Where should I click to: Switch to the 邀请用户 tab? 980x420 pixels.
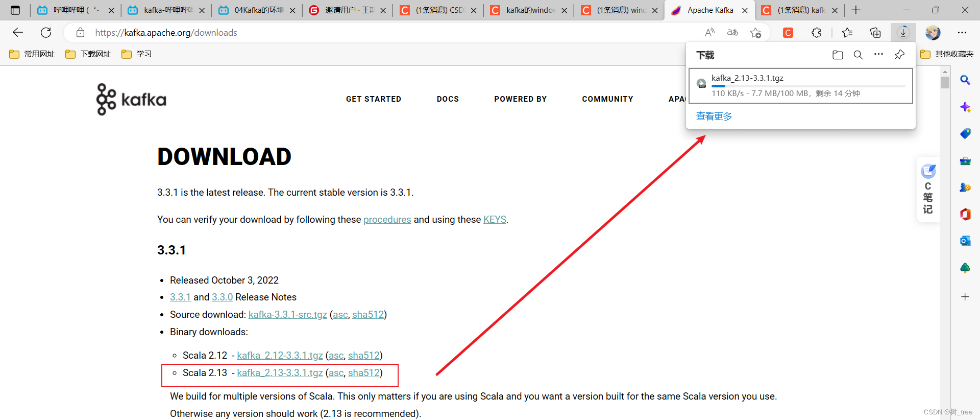[x=348, y=10]
